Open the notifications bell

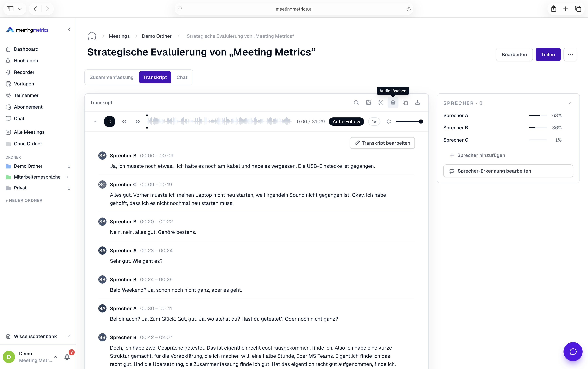pos(67,357)
